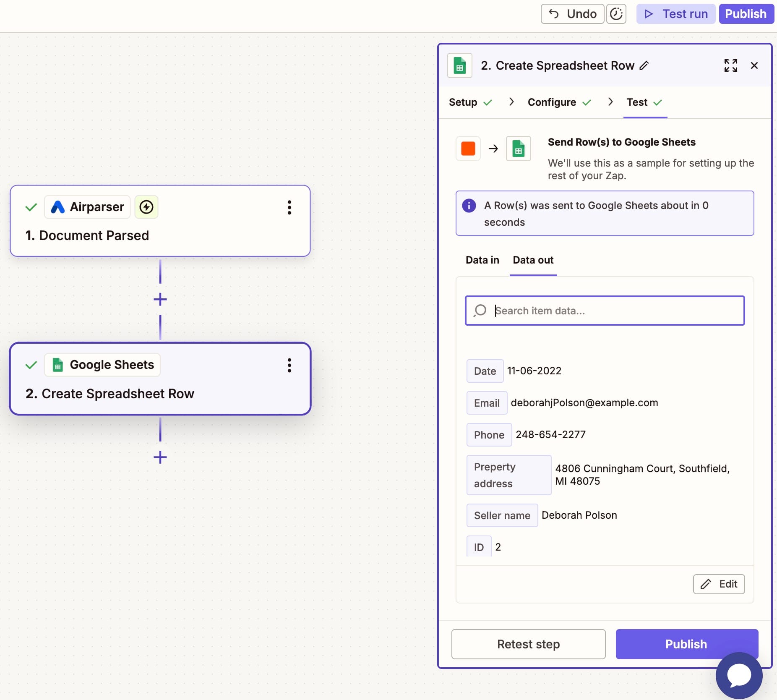Click the info icon in the notification
This screenshot has width=777, height=700.
point(469,206)
